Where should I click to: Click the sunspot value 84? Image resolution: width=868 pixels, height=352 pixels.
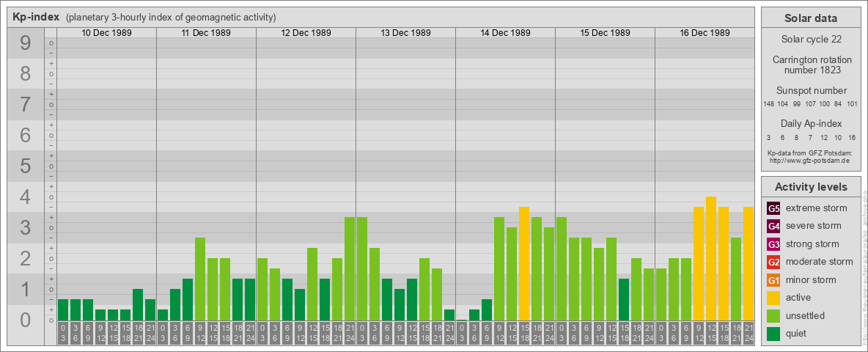pyautogui.click(x=838, y=104)
